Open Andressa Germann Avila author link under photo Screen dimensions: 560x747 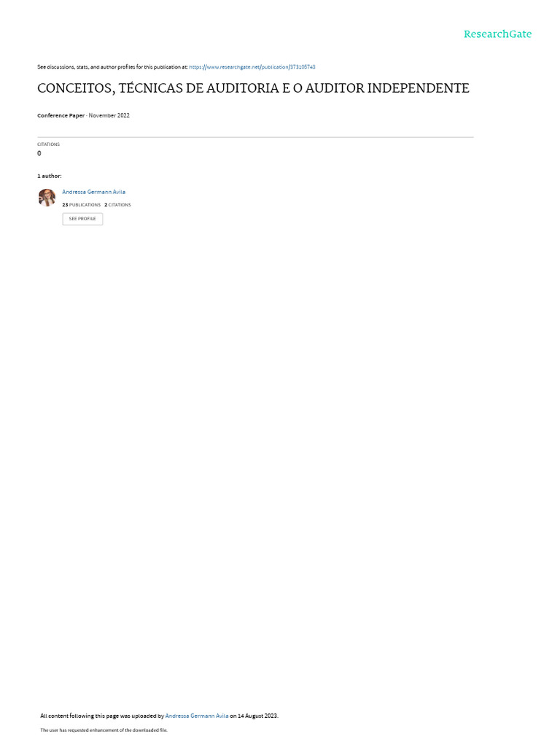pyautogui.click(x=94, y=192)
